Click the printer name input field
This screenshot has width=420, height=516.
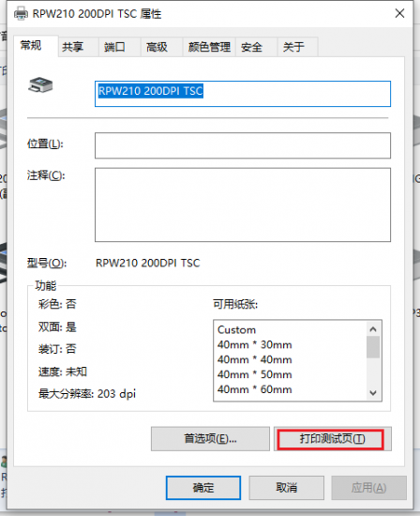click(243, 94)
